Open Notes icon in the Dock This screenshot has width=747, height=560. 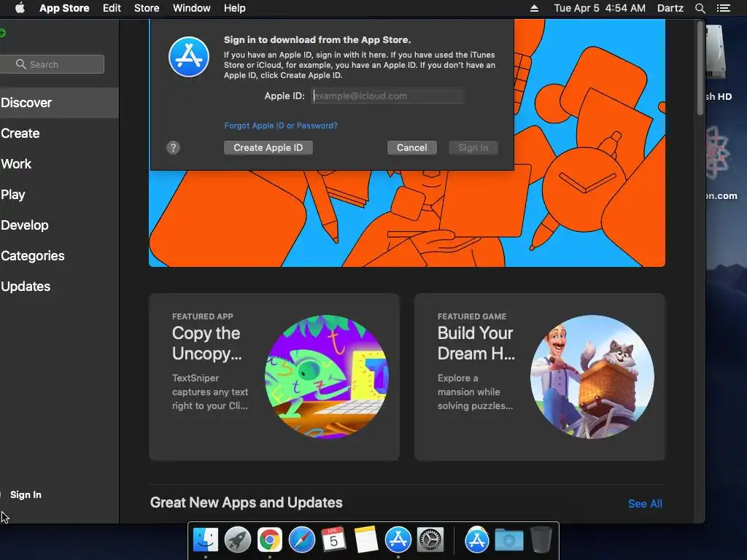[366, 540]
